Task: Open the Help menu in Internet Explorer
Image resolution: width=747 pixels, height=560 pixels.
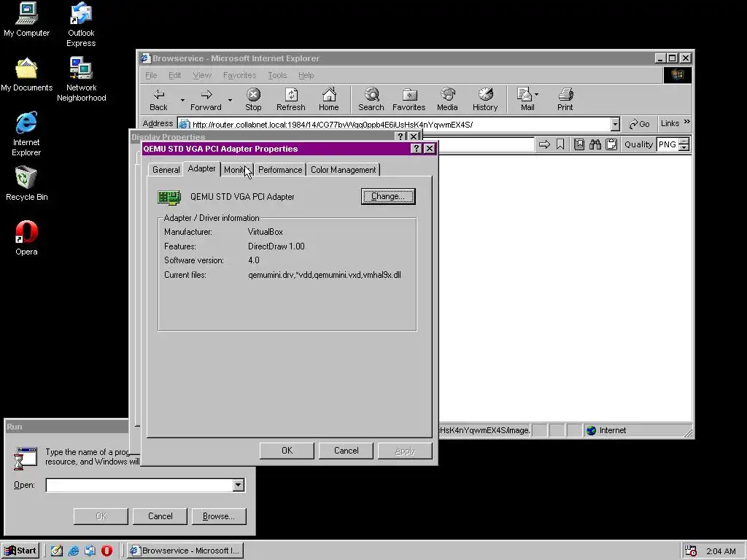Action: click(x=306, y=75)
